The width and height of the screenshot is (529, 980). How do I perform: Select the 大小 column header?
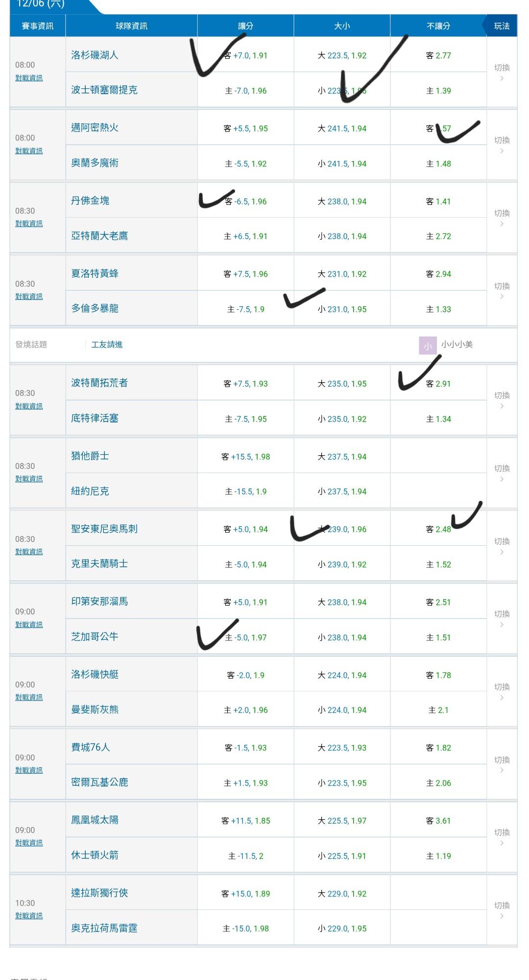point(342,26)
